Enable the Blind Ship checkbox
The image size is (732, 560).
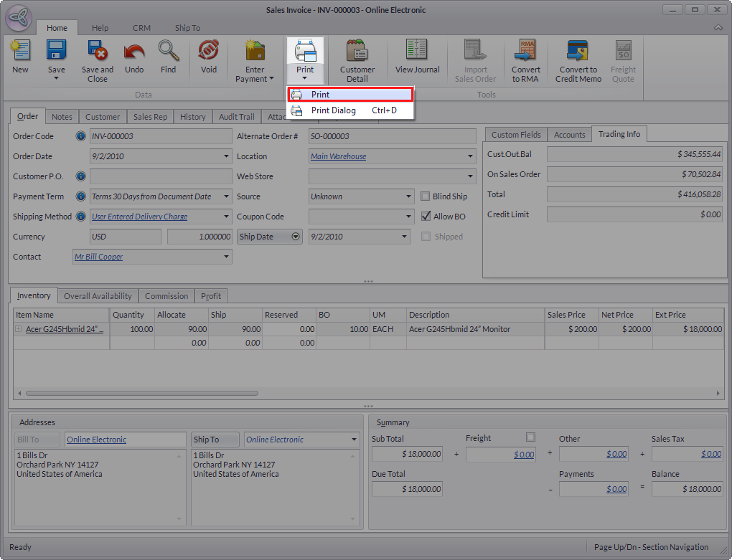tap(426, 196)
